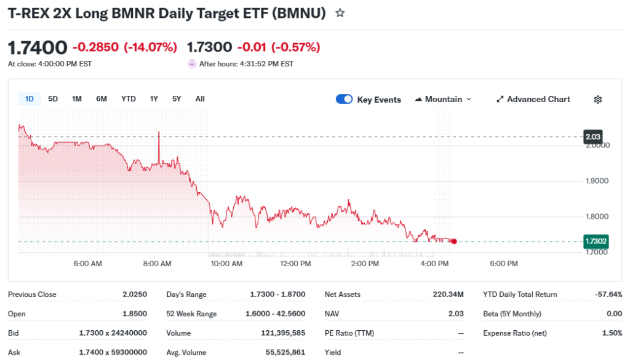Click the 2.03 previous close price tag
The image size is (630, 364).
pos(594,136)
